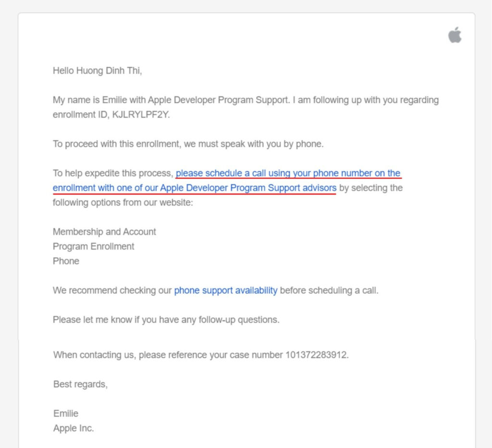Click the 'My name is Emilie' sentence

pos(171,100)
